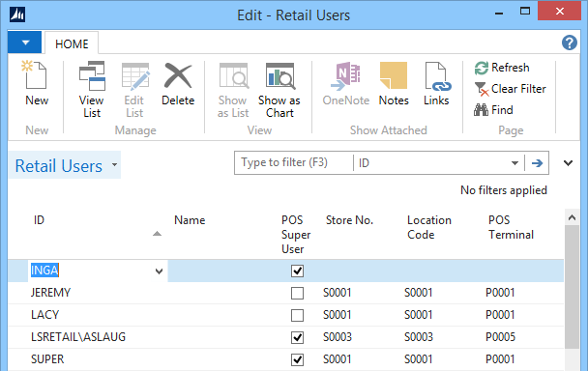Open the Retail Users title dropdown
This screenshot has height=371, width=588.
114,164
